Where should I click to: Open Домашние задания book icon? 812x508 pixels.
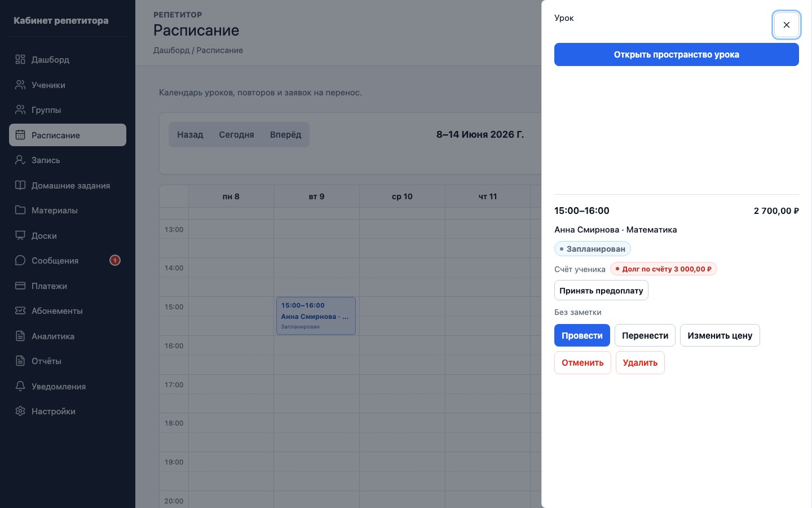pos(20,185)
